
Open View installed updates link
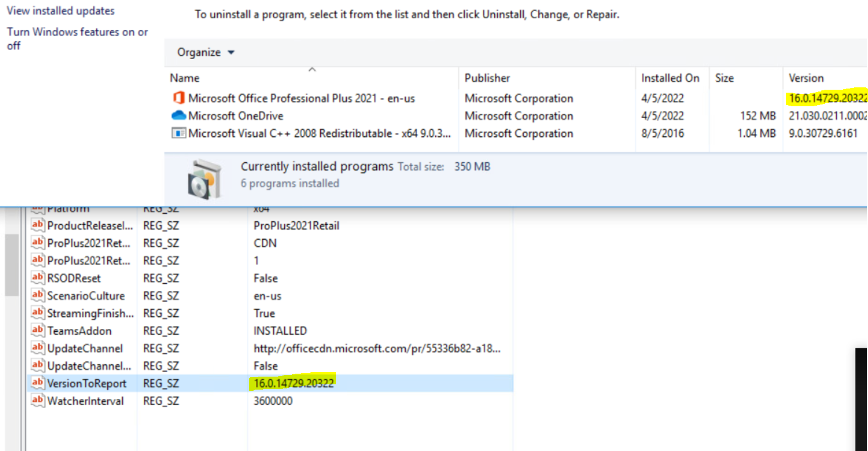tap(61, 11)
